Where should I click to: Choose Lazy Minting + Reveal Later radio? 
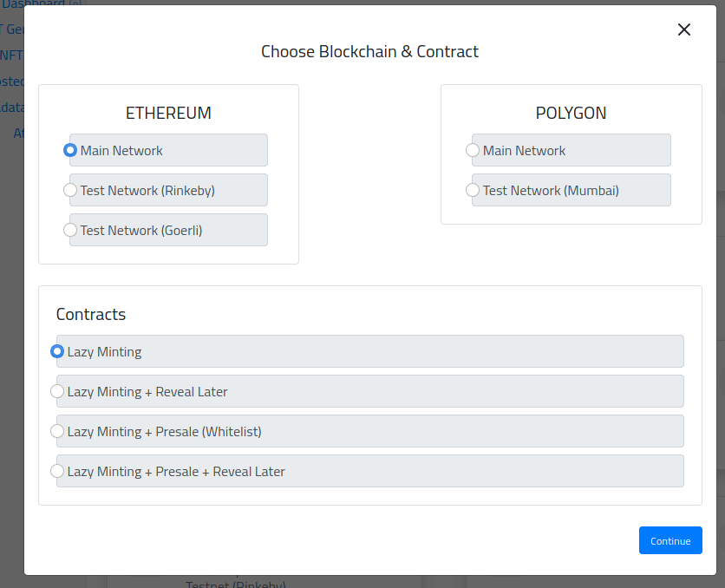57,391
